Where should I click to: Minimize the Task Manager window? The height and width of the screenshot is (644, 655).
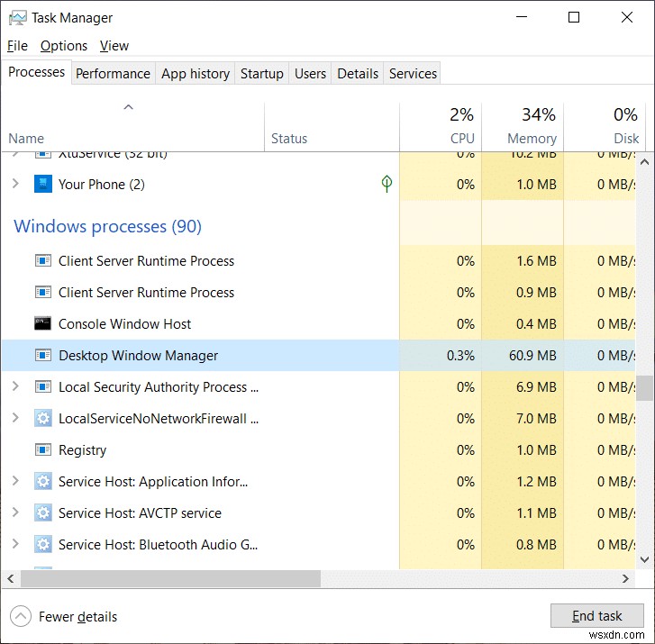(x=522, y=17)
